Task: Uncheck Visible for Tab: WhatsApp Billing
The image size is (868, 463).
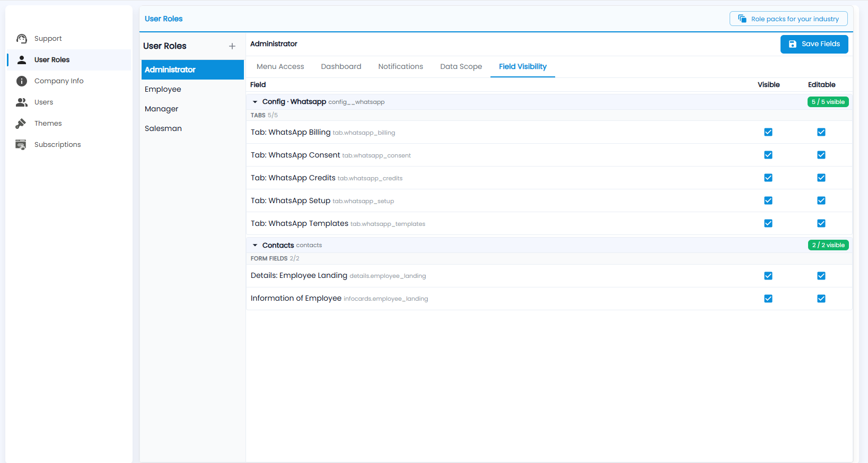Action: coord(768,132)
